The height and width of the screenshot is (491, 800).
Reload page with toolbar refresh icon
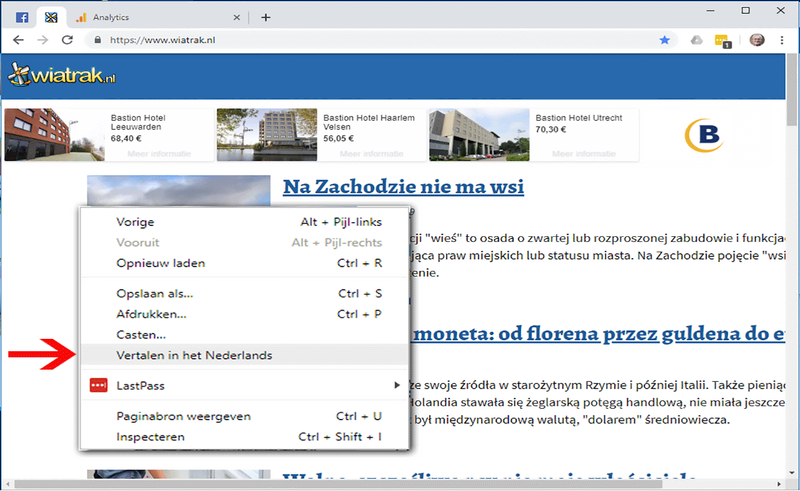67,40
